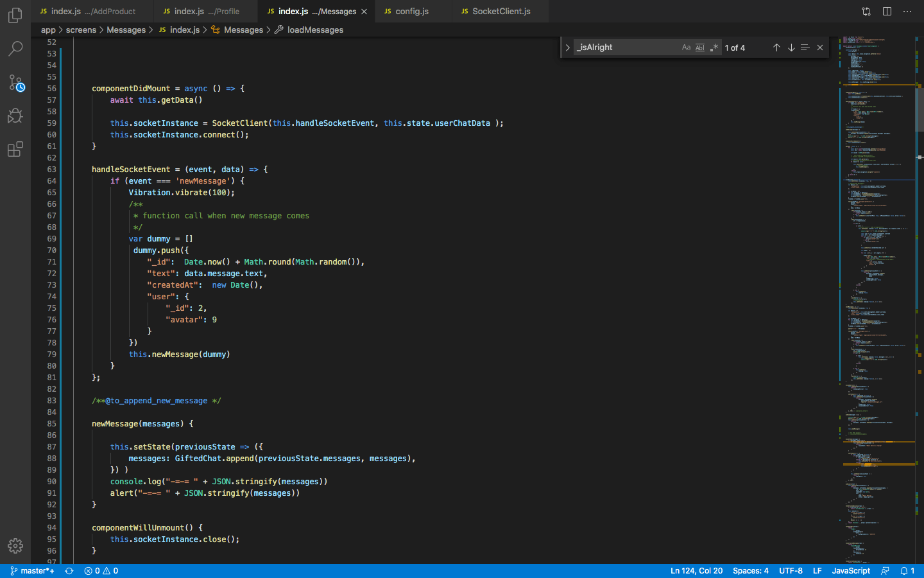The height and width of the screenshot is (578, 924).
Task: Change encoding via UTF-8 status
Action: click(791, 571)
